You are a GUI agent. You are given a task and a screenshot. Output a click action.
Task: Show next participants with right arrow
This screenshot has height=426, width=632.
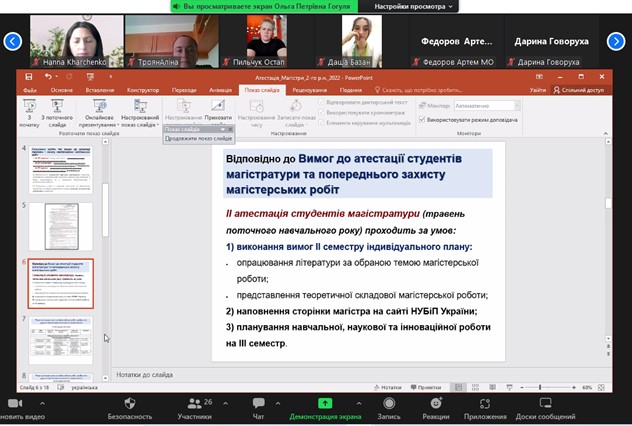coord(616,41)
